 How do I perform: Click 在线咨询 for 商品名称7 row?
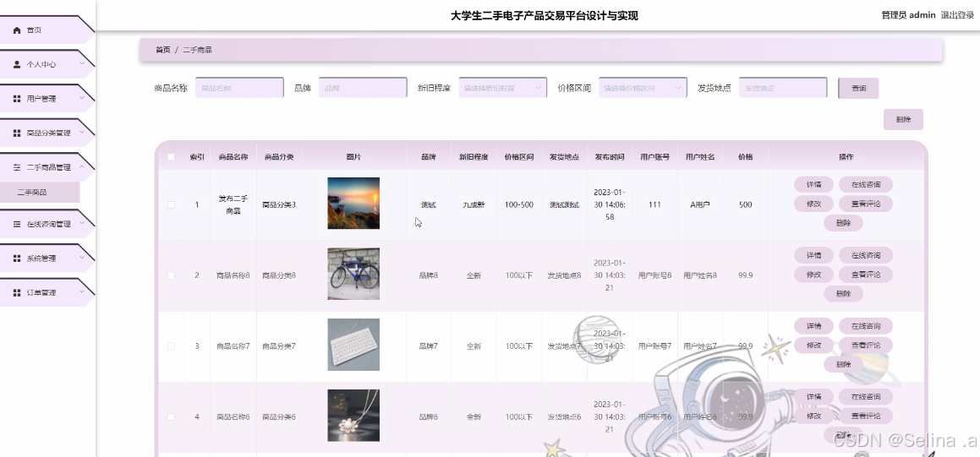click(x=866, y=326)
